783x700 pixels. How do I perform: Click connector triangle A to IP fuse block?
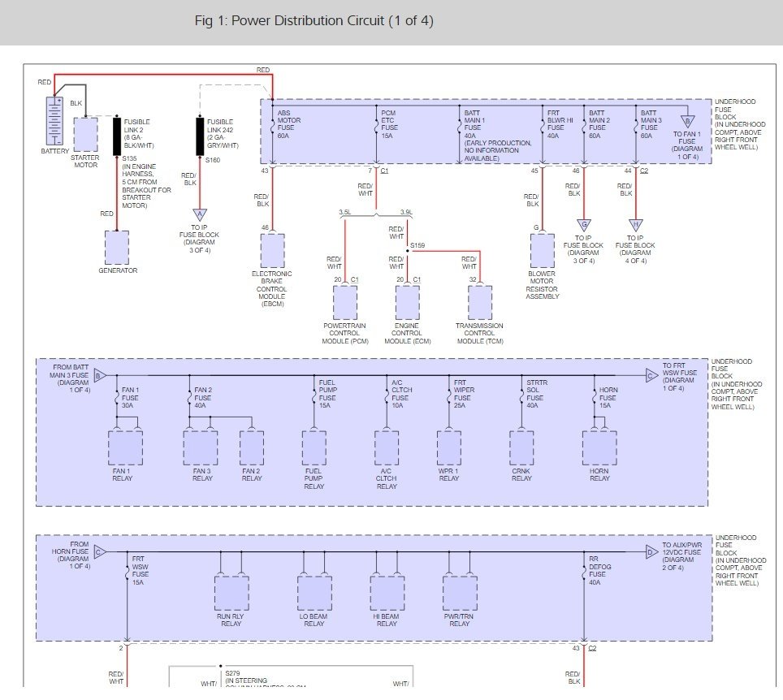click(200, 214)
